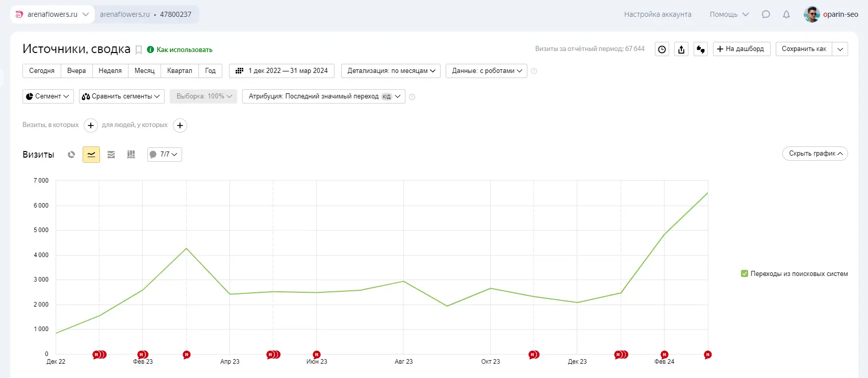
Task: Open the report history clock icon
Action: tap(661, 49)
